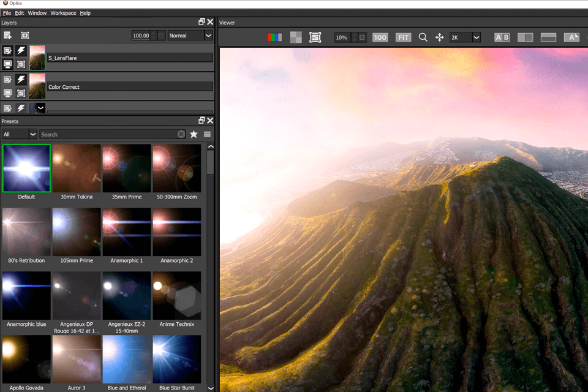Click the Add Layer icon in Layers panel
The image size is (588, 392).
(7, 36)
